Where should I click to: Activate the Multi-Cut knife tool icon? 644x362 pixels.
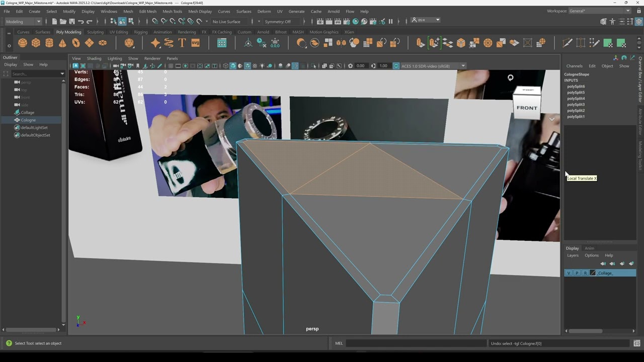click(567, 43)
